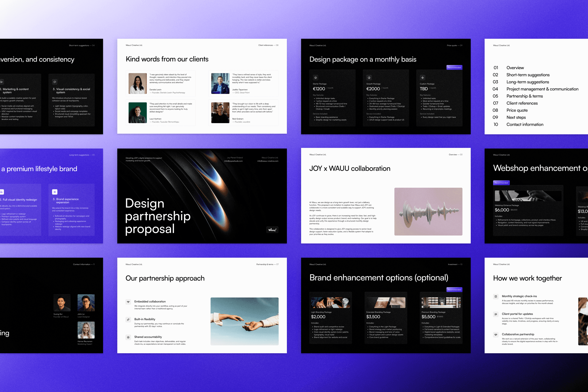Select Price quote in the contents list
Image resolution: width=588 pixels, height=392 pixels.
pos(517,110)
